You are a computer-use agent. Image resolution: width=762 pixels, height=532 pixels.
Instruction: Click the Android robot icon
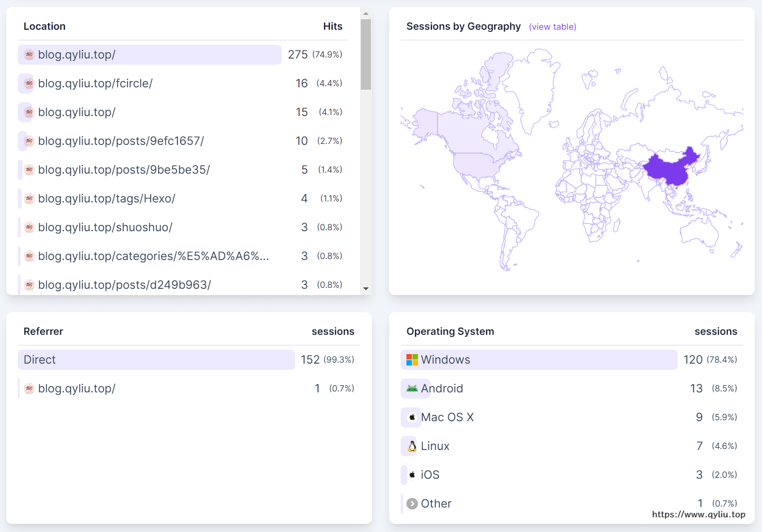[412, 389]
